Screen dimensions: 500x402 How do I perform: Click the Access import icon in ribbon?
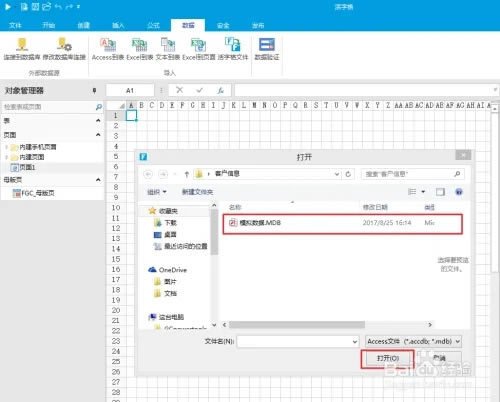108,45
